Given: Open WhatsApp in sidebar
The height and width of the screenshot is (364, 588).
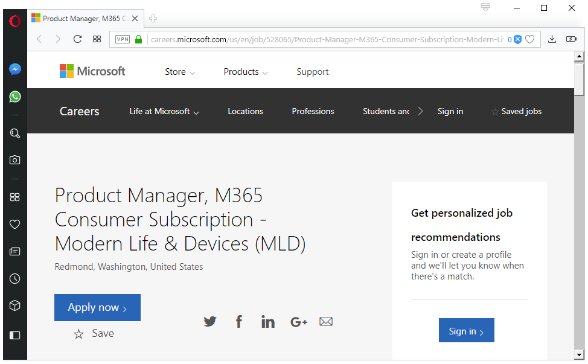Looking at the screenshot, I should (x=15, y=97).
